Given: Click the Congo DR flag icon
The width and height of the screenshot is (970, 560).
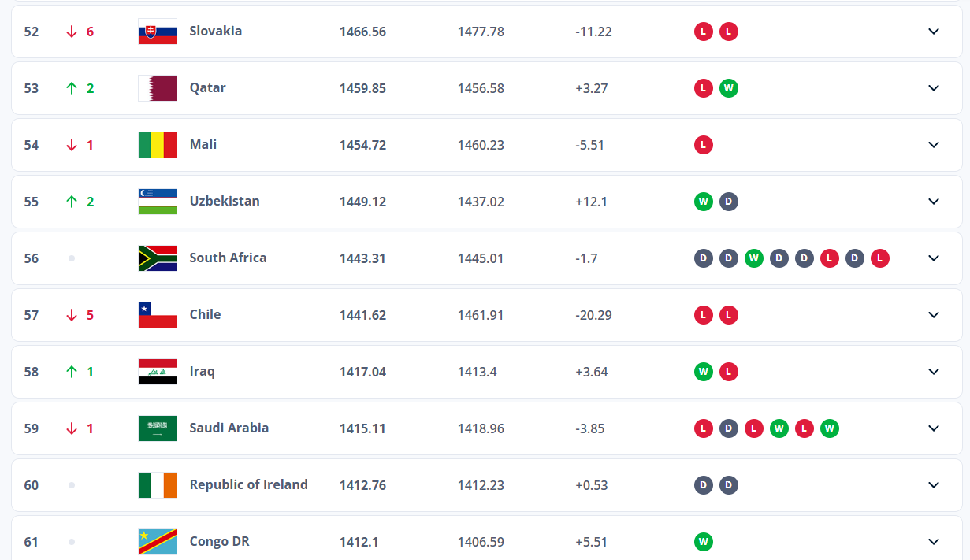Looking at the screenshot, I should click(158, 542).
